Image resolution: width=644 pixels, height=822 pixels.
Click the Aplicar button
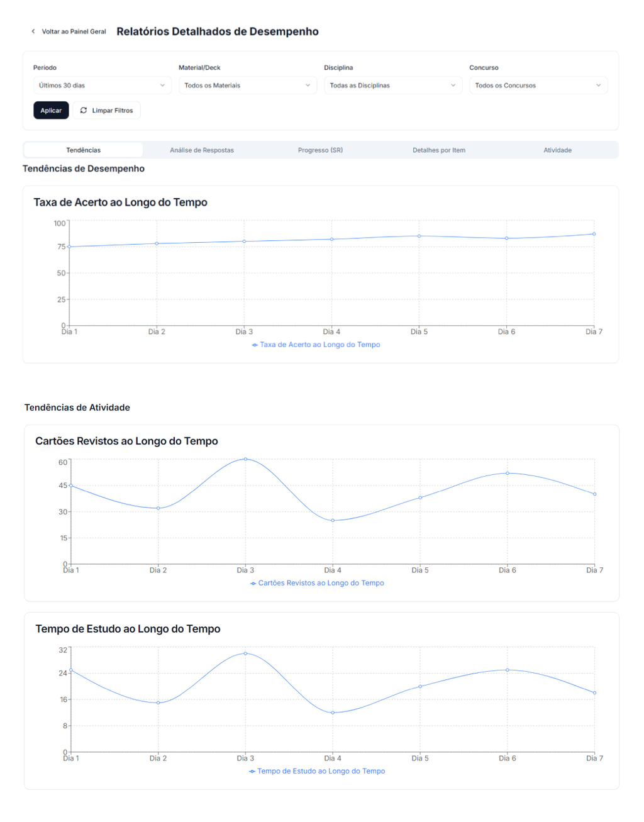pos(51,111)
